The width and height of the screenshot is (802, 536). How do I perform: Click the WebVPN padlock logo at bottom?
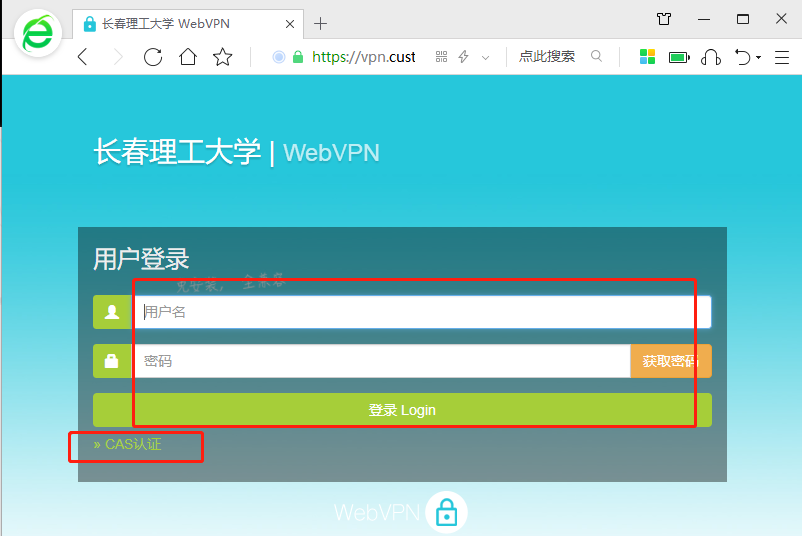coord(446,512)
